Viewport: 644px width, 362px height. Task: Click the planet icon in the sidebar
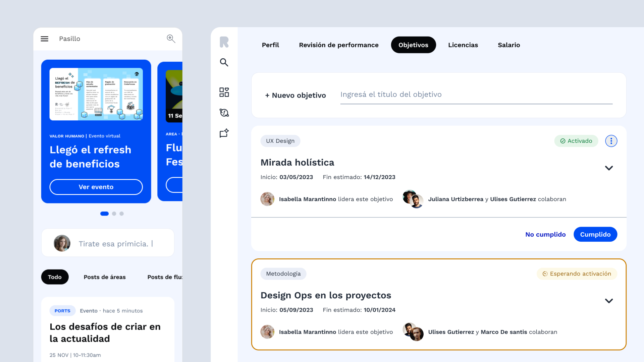coord(224,113)
